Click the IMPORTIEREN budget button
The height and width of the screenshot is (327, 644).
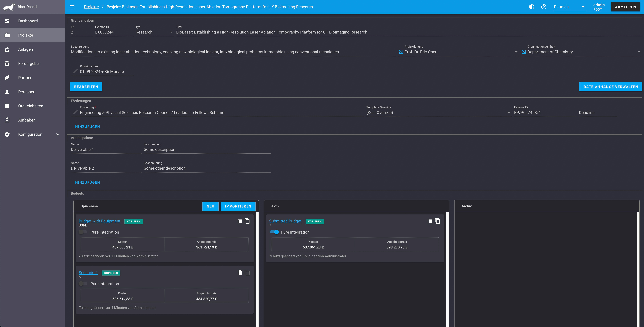click(238, 206)
